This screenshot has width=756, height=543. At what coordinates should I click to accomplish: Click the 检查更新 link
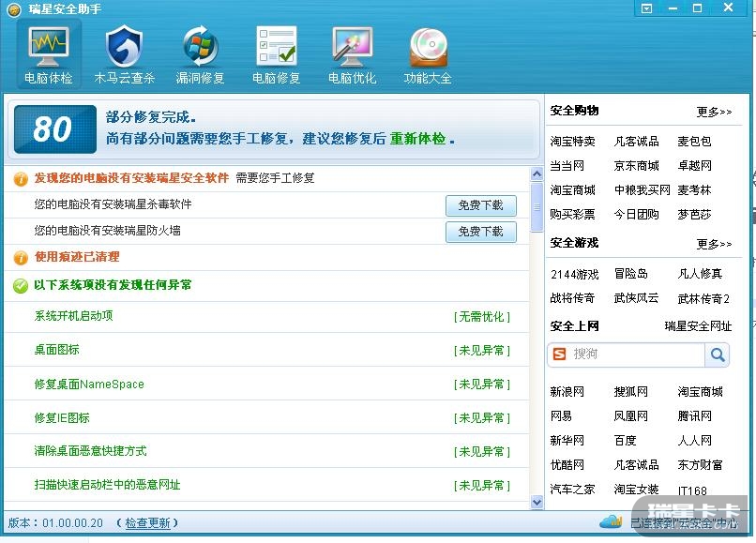point(147,522)
